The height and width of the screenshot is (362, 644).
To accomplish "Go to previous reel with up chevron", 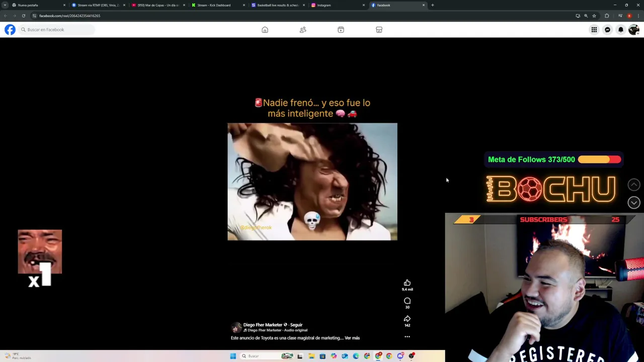I will [634, 185].
